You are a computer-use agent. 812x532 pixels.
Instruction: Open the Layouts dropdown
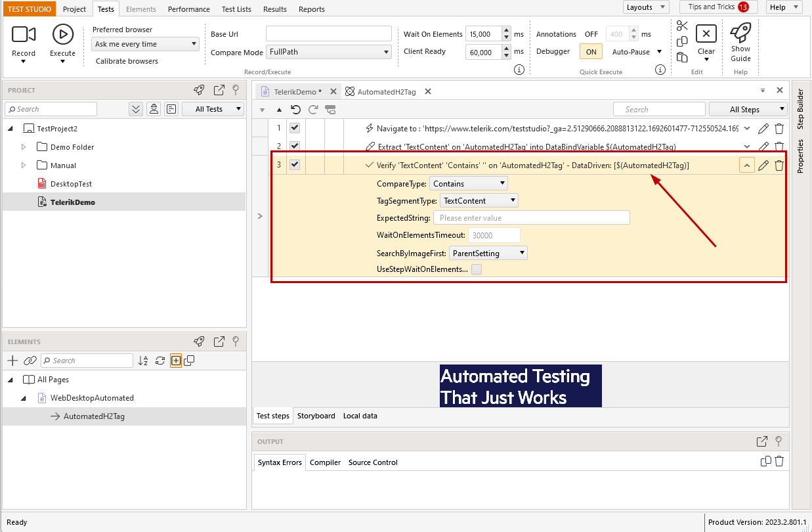(646, 7)
